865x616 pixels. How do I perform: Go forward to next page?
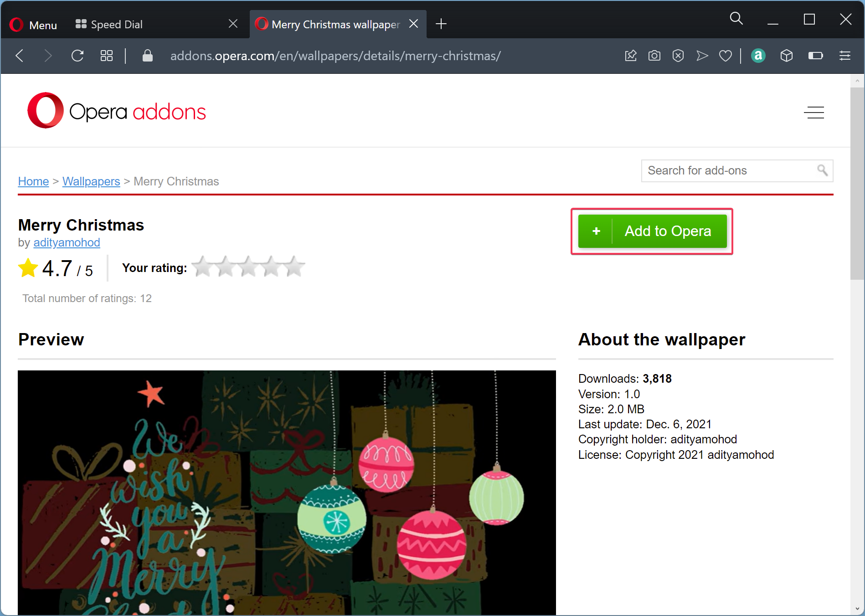pyautogui.click(x=48, y=56)
